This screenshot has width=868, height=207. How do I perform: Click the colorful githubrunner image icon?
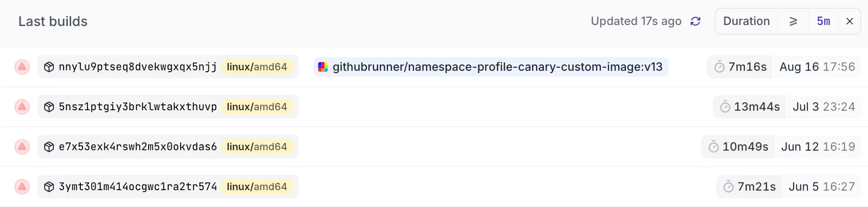click(323, 67)
